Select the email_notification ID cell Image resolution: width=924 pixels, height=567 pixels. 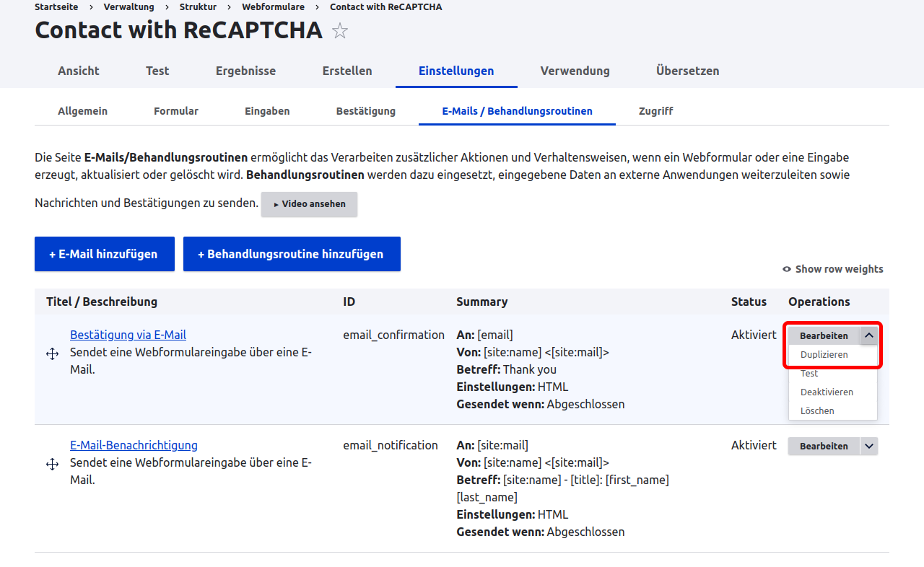[391, 445]
